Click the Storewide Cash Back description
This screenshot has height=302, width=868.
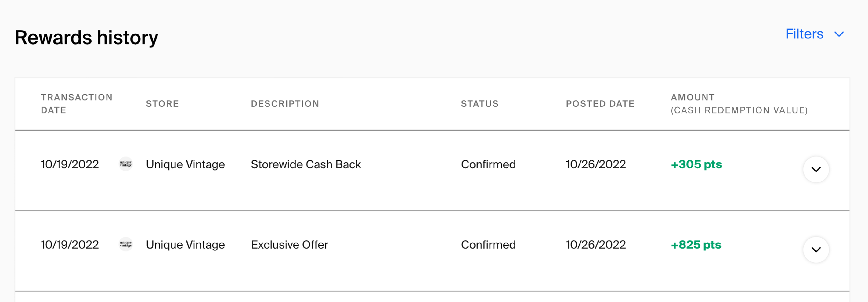306,165
